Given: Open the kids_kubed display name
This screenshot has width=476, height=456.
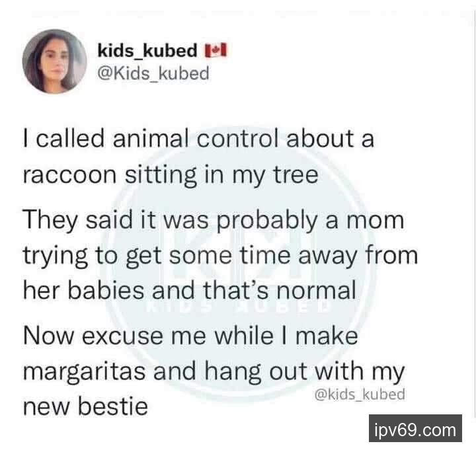Looking at the screenshot, I should [x=147, y=50].
